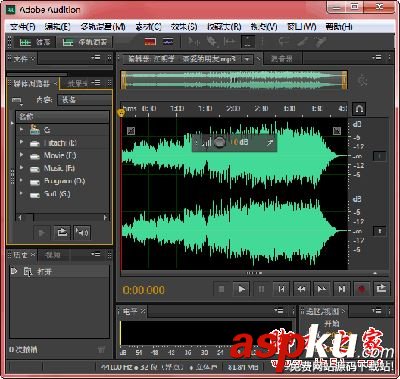Expand the C: drive tree node
This screenshot has width=400, height=379.
tap(22, 129)
